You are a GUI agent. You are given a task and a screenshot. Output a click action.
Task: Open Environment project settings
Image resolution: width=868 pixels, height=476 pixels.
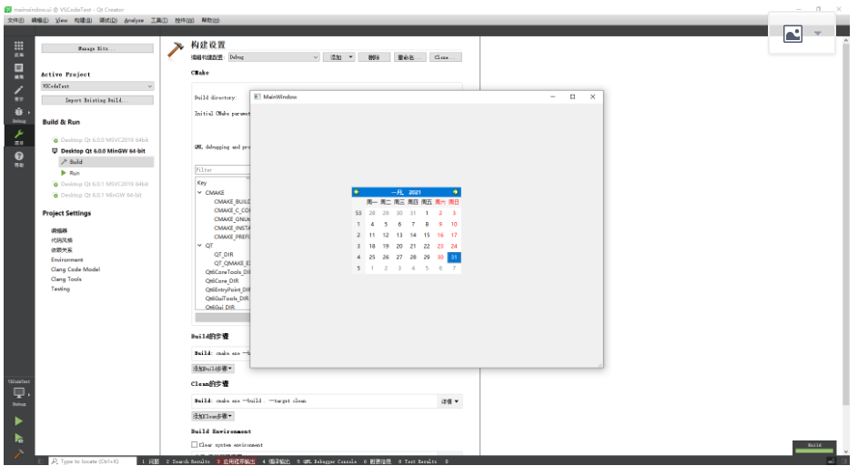(x=67, y=259)
